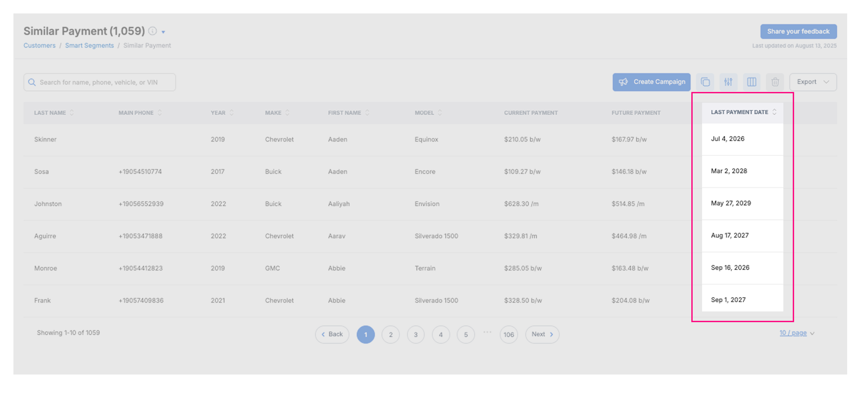Click the info icon beside Similar Payment
Screen dimensions: 868x398
153,31
